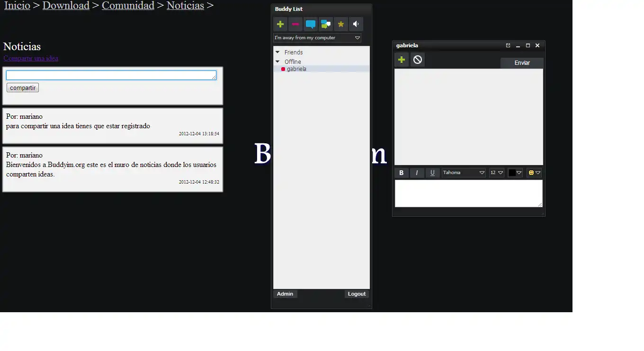Click the chat message input box
This screenshot has width=644, height=351.
[469, 193]
